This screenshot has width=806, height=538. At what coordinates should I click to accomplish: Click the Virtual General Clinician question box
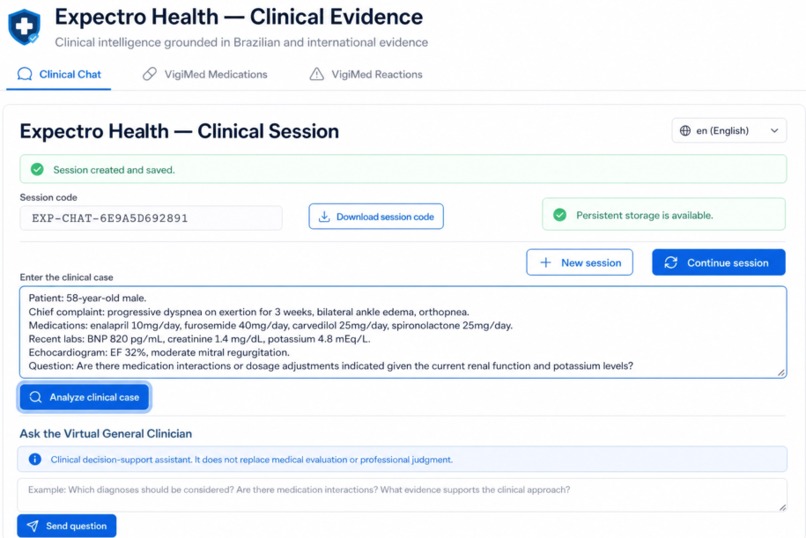click(x=402, y=495)
